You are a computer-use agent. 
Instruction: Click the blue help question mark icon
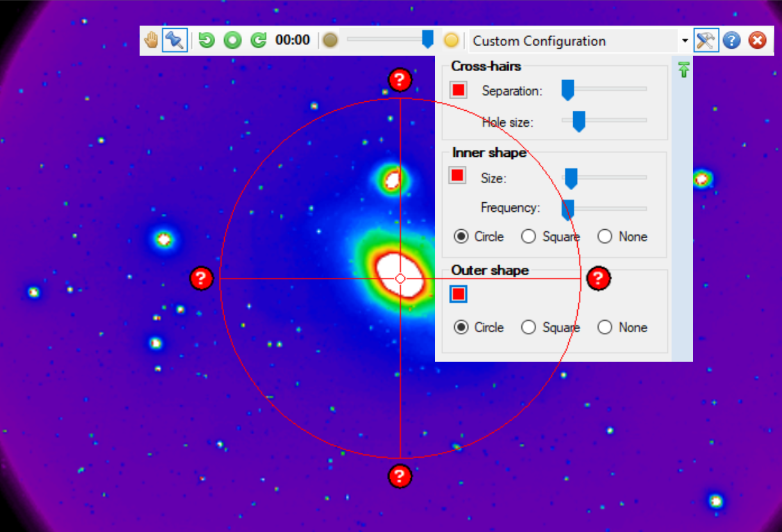pyautogui.click(x=731, y=40)
